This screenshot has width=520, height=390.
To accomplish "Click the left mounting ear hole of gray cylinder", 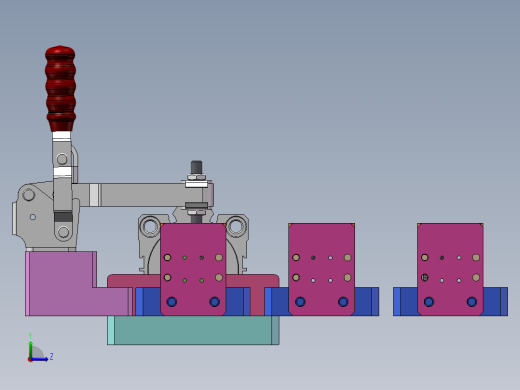I will click(150, 227).
